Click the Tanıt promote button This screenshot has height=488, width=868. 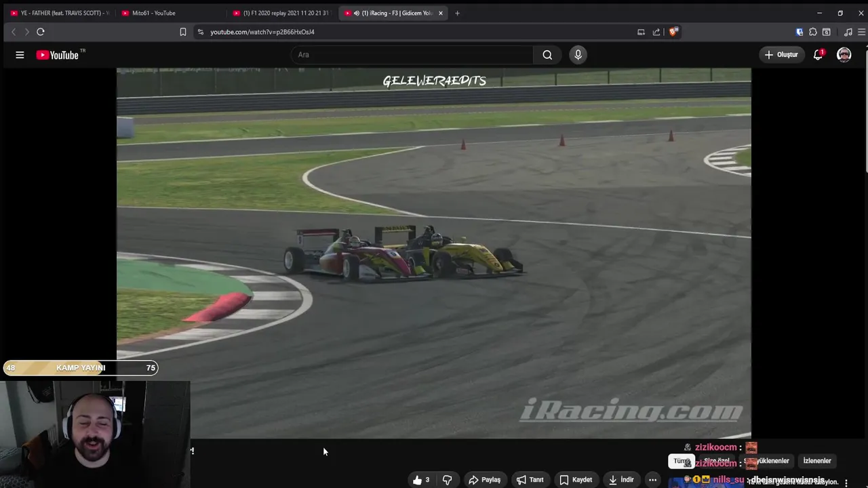pyautogui.click(x=530, y=480)
